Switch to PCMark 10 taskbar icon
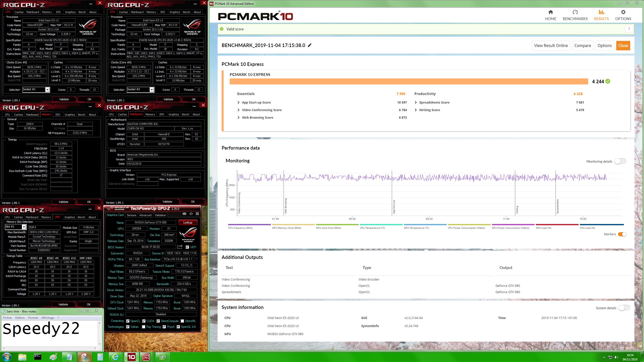The height and width of the screenshot is (362, 644). [x=131, y=357]
